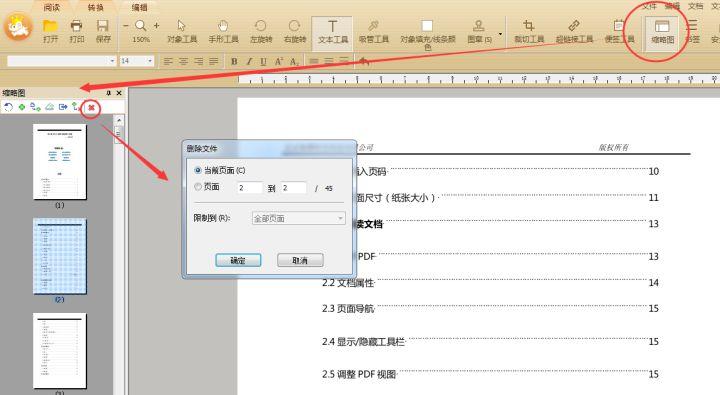Open the 对象填充/线条颜色 color swatch
This screenshot has height=395, width=720.
(x=427, y=26)
